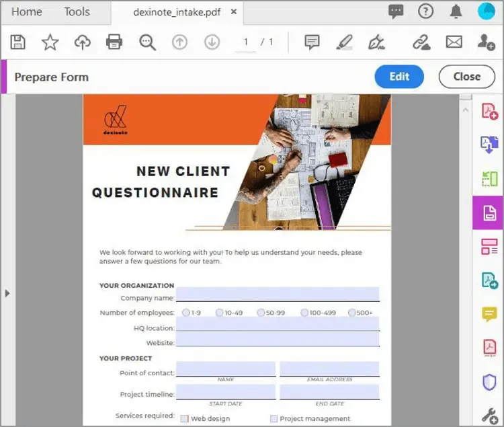Click the page number input box
Screen dimensions: 504x427
click(245, 42)
